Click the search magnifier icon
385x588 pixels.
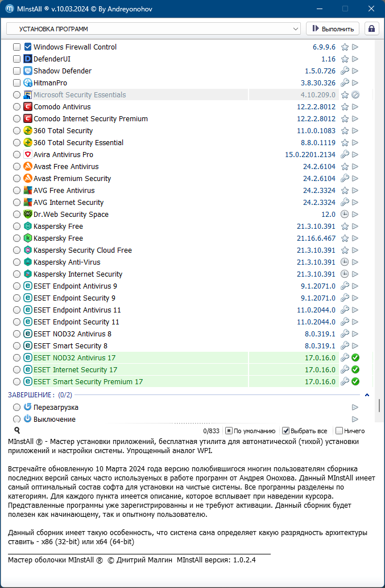17,431
